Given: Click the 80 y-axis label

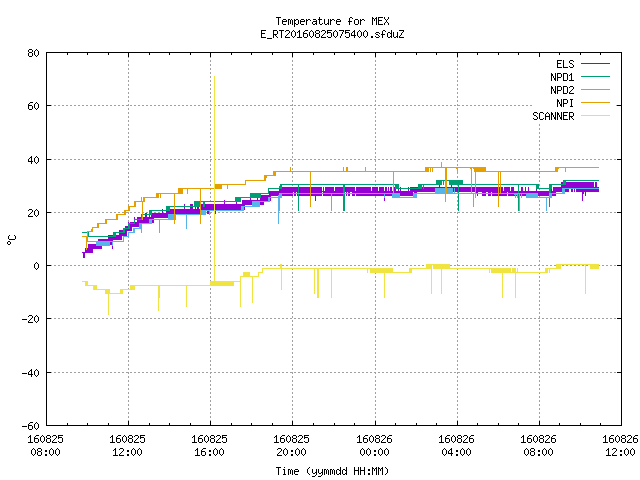Looking at the screenshot, I should (x=34, y=53).
